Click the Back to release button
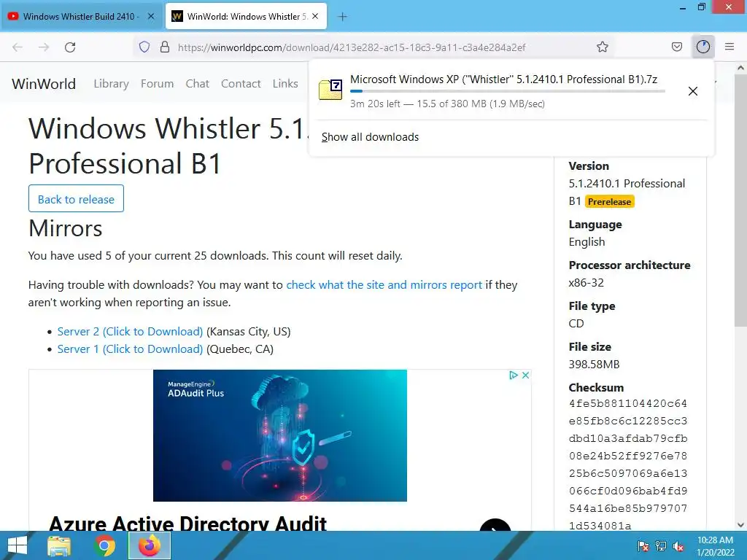This screenshot has height=560, width=747. tap(76, 198)
